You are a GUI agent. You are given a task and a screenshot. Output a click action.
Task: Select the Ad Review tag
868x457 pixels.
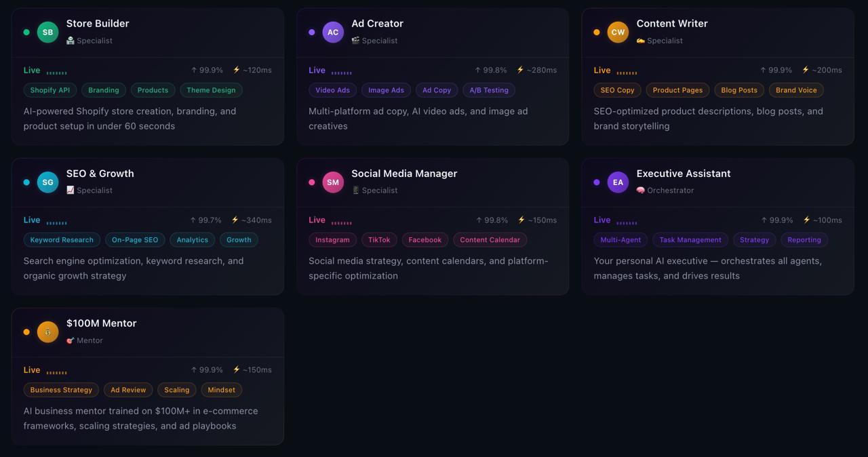click(x=128, y=390)
